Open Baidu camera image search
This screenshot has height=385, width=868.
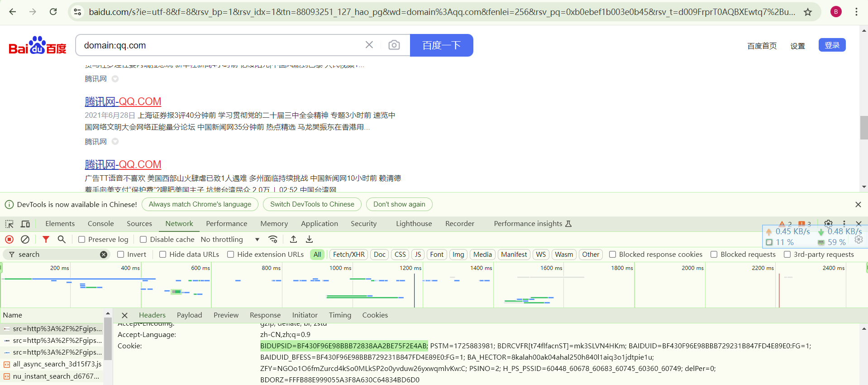tap(394, 45)
